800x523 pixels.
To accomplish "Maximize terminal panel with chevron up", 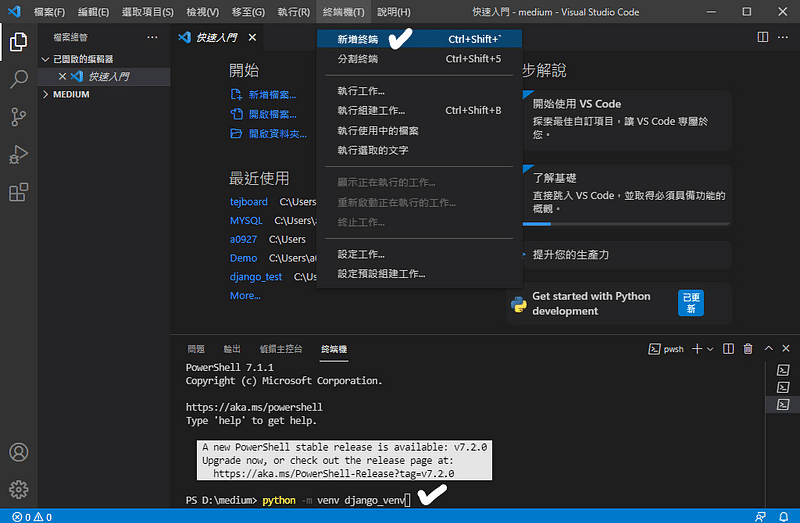I will coord(767,349).
